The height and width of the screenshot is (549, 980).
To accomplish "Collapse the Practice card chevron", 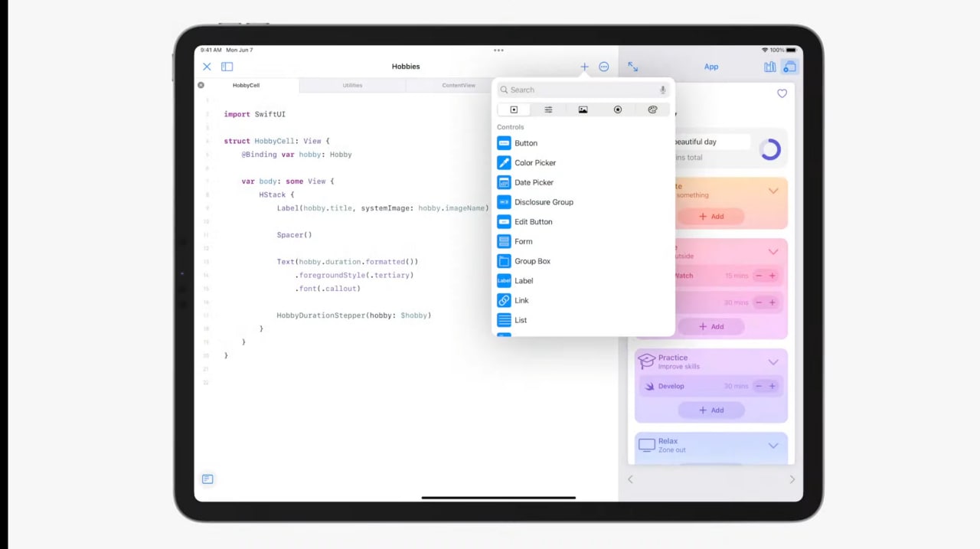I will tap(773, 362).
